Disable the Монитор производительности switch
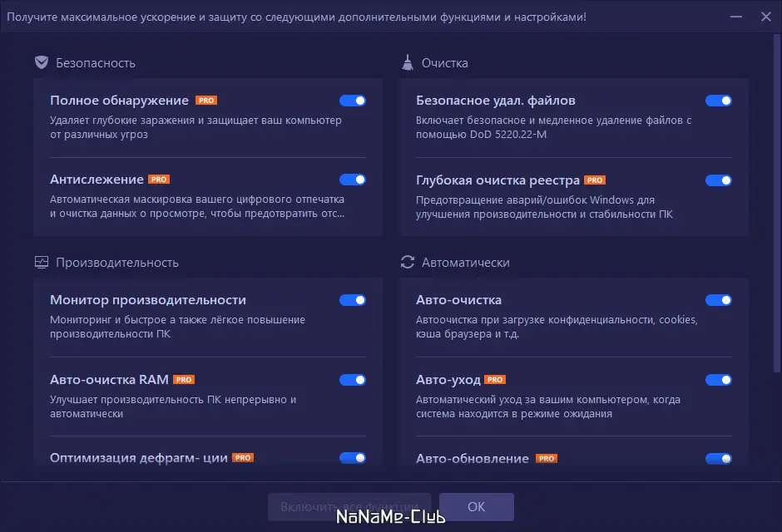This screenshot has height=532, width=782. (x=352, y=300)
